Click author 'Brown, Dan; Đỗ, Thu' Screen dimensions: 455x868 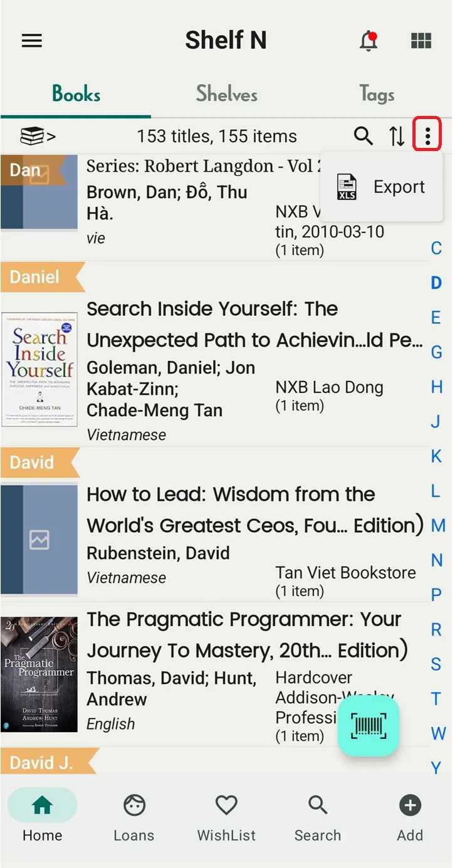coord(167,192)
